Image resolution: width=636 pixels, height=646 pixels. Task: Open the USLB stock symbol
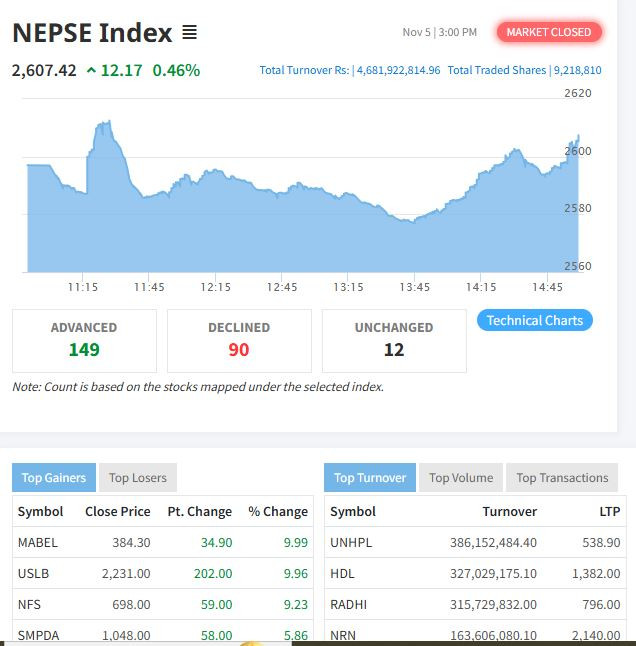(x=34, y=573)
